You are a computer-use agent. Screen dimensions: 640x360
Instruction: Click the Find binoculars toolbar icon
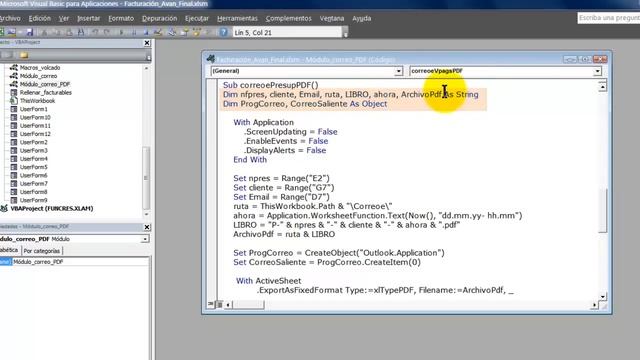[81, 32]
